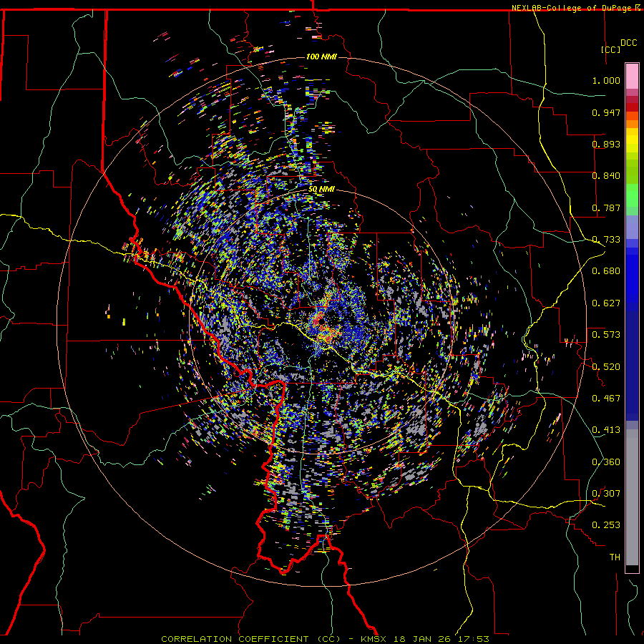
Task: Click the 0.787 scale value
Action: pyautogui.click(x=606, y=208)
